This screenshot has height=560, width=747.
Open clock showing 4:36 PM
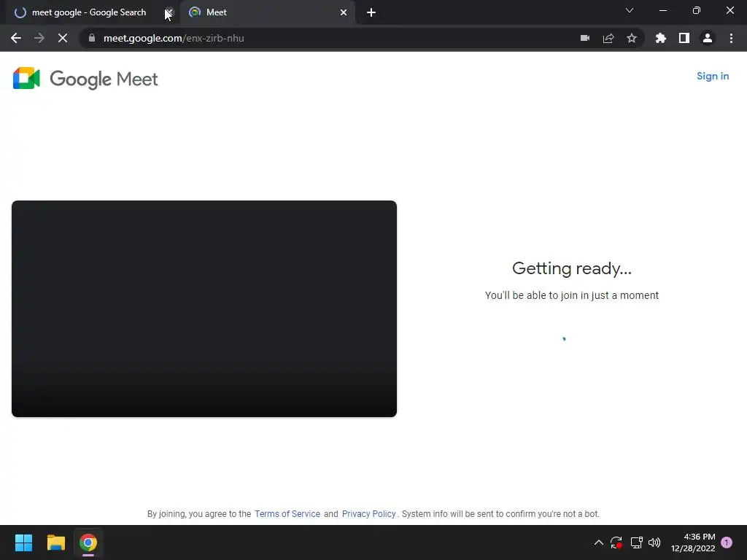coord(693,542)
